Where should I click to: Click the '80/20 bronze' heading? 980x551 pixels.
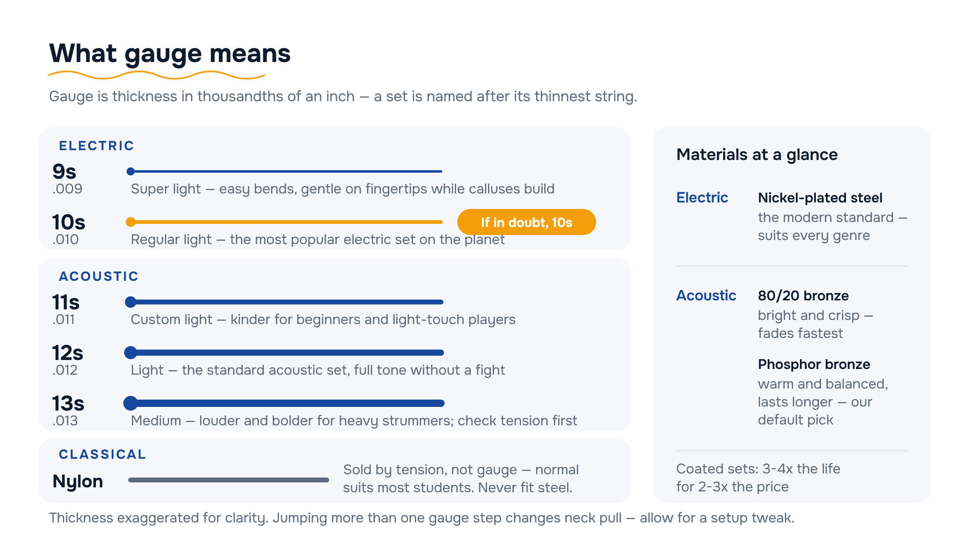coord(803,296)
